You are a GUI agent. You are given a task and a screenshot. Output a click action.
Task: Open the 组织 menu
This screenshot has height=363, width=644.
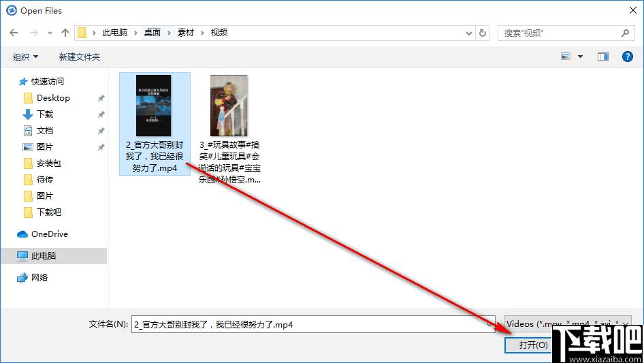click(x=25, y=57)
